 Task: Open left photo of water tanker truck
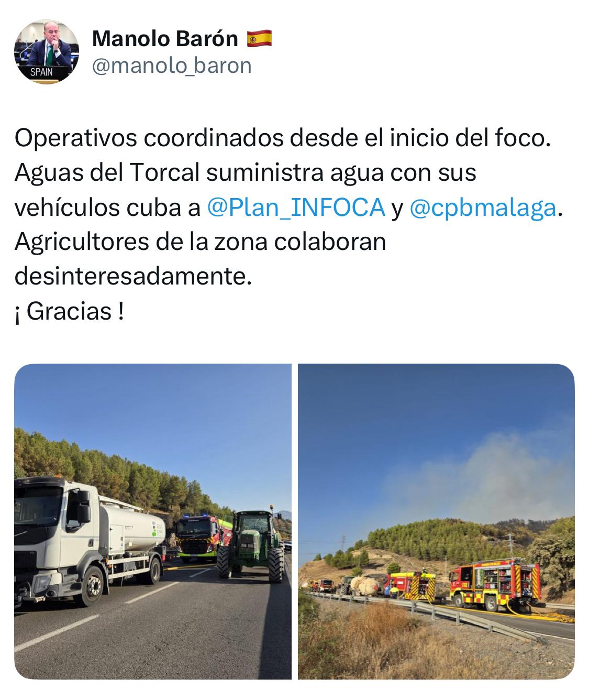(152, 521)
